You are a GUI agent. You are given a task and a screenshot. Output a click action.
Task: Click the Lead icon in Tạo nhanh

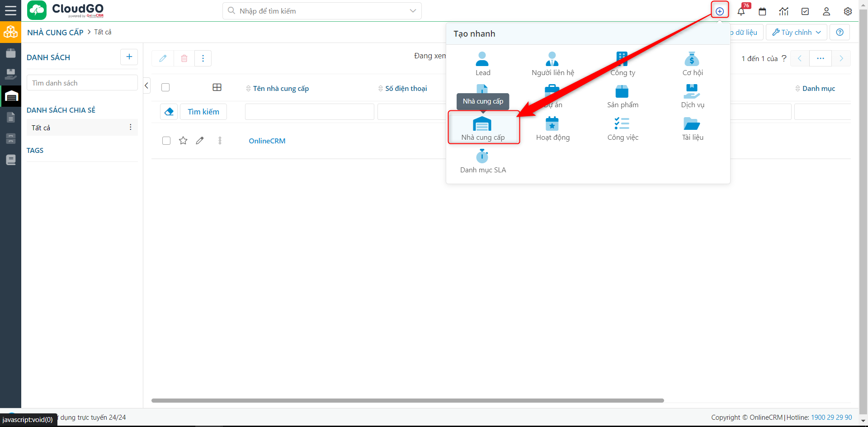coord(482,59)
